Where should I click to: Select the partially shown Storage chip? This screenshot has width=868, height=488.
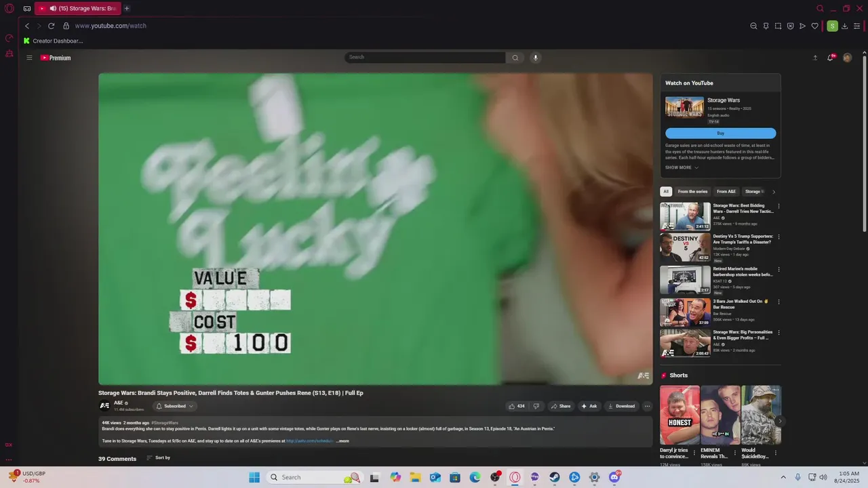click(x=753, y=192)
